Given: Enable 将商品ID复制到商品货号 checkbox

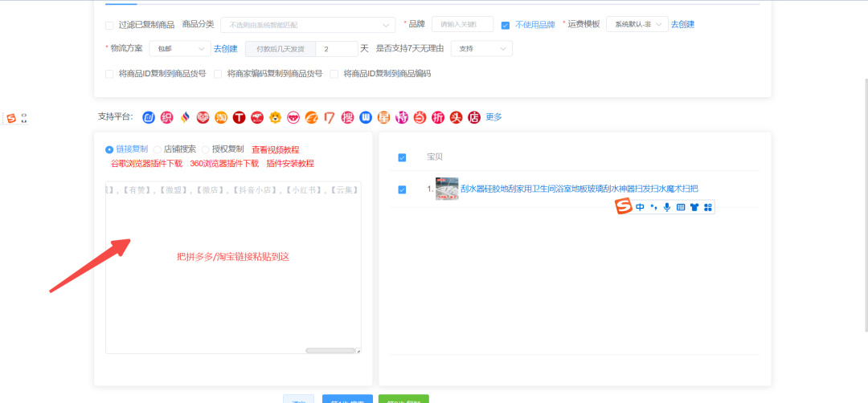Looking at the screenshot, I should point(109,74).
